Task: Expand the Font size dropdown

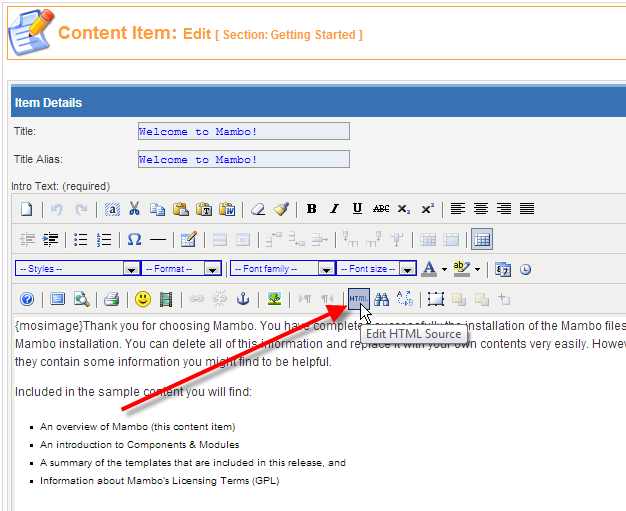Action: (408, 269)
